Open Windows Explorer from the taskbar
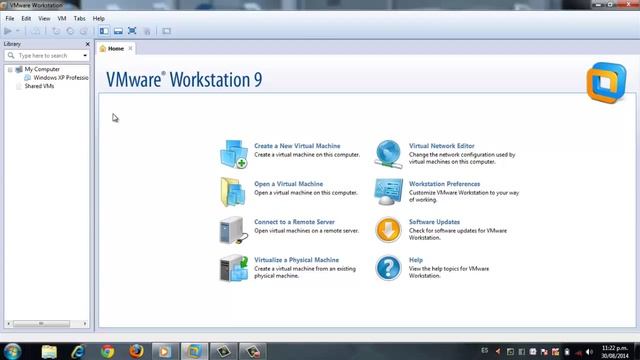Image resolution: width=640 pixels, height=360 pixels. (49, 351)
